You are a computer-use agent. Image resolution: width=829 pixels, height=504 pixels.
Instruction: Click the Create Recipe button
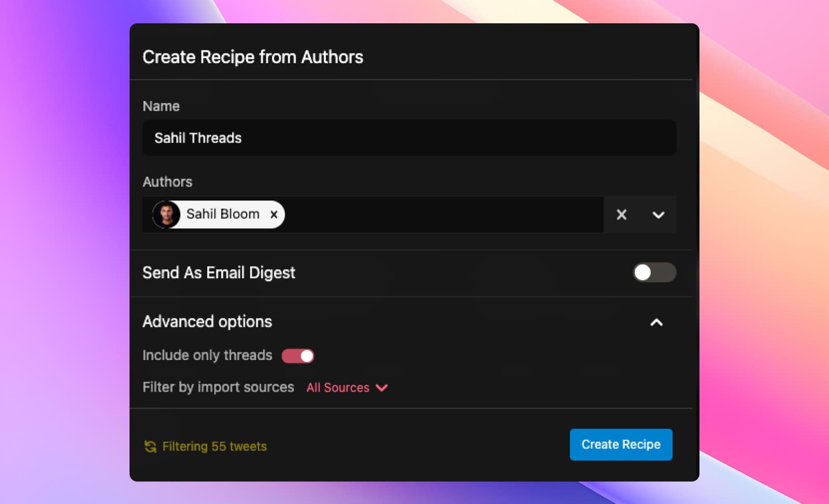[x=621, y=444]
